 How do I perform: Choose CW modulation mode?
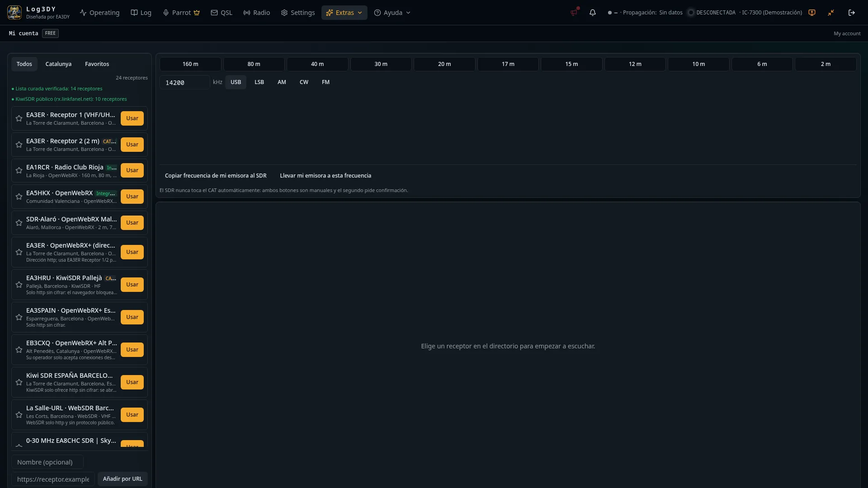click(x=304, y=82)
